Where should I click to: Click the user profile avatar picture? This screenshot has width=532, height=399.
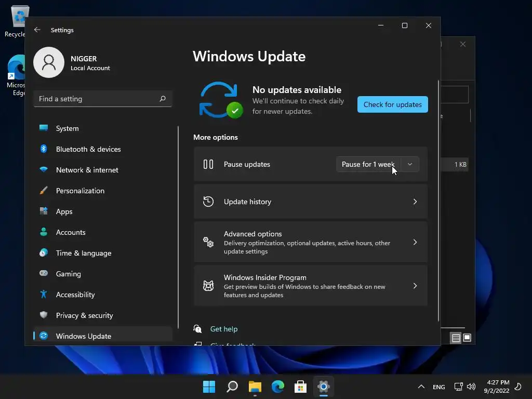point(49,62)
